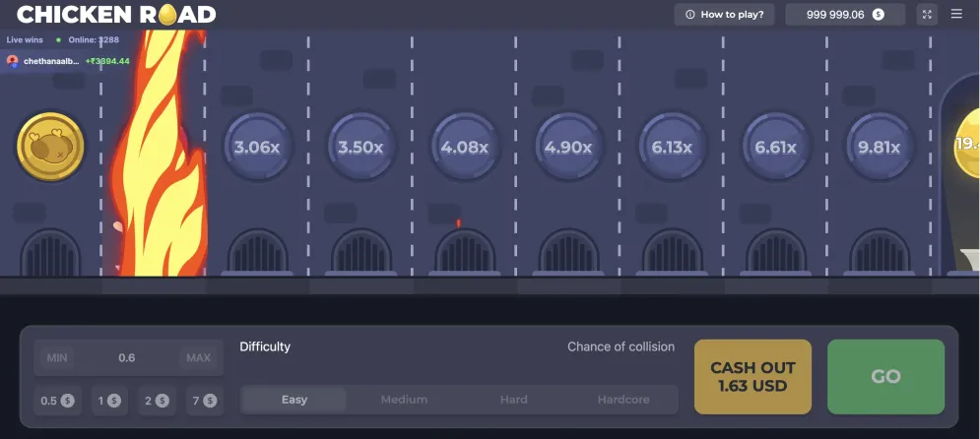The width and height of the screenshot is (980, 439).
Task: Click the bet amount field 0.6
Action: 127,358
